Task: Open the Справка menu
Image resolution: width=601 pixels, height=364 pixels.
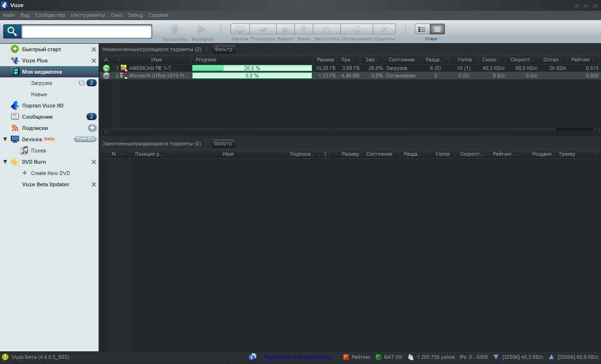Action: pyautogui.click(x=158, y=15)
